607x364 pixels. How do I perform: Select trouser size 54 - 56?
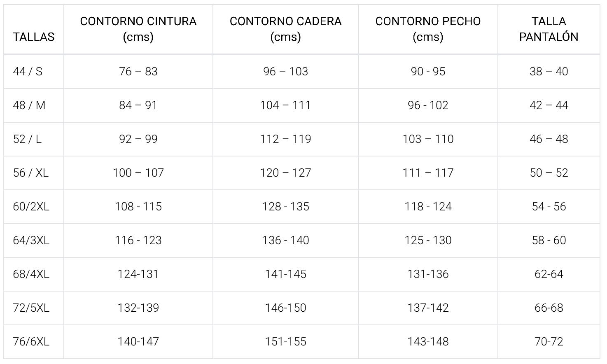coord(549,206)
